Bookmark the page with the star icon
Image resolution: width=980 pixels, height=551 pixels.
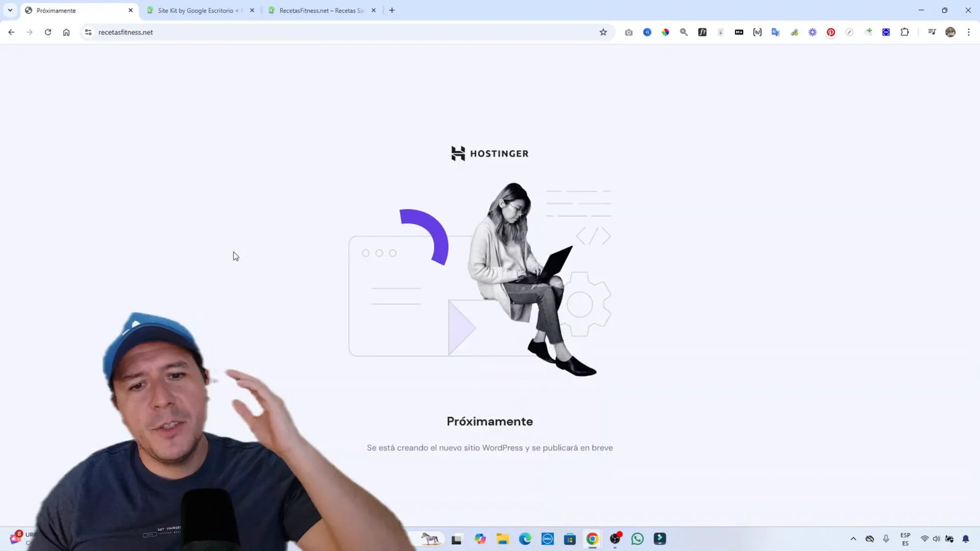(603, 32)
